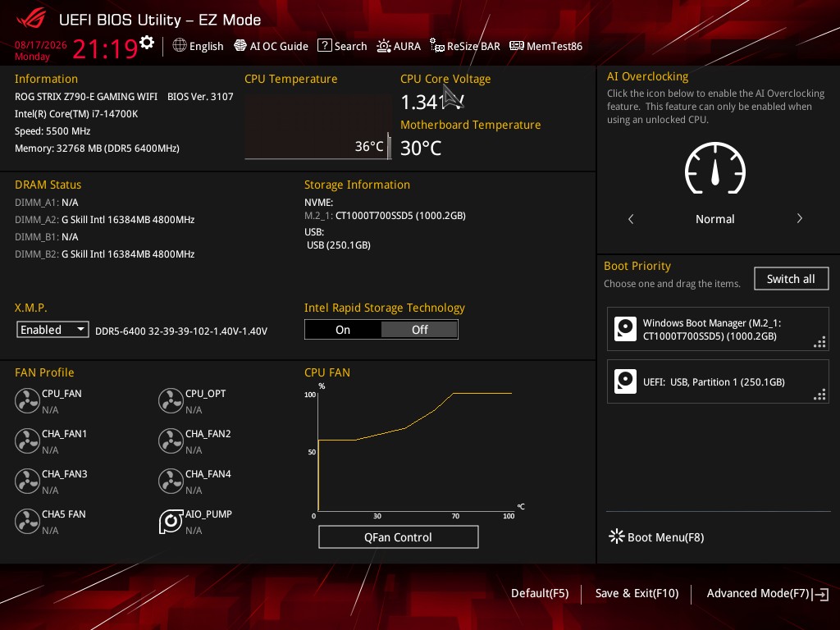Image resolution: width=840 pixels, height=630 pixels.
Task: Click the settings gear next to the clock
Action: (146, 43)
